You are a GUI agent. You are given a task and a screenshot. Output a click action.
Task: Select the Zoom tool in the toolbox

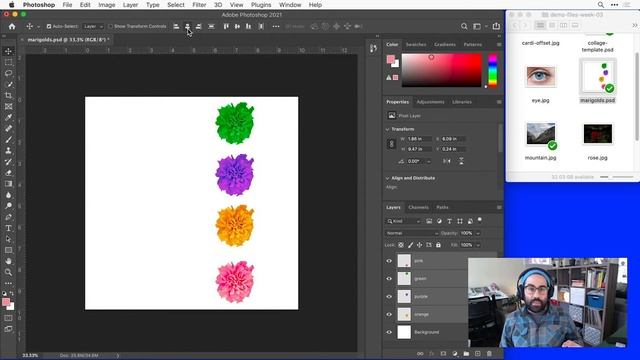point(8,272)
